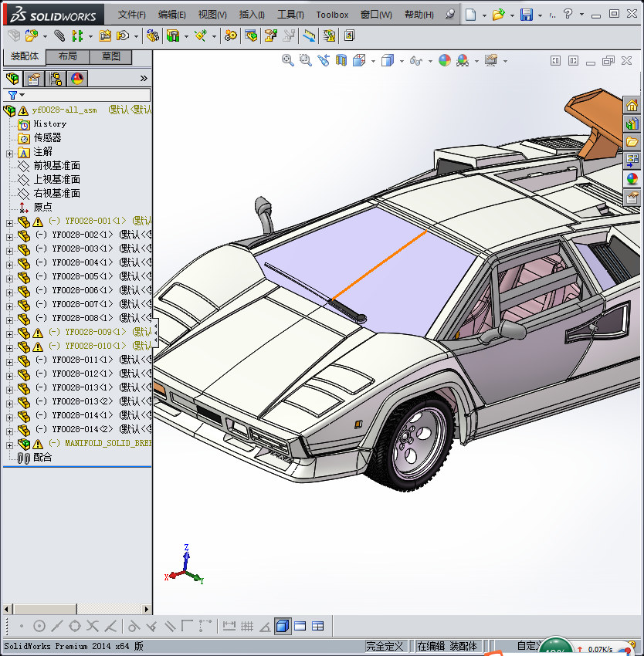Click the Zoom to Fit magnifier icon
644x656 pixels.
coord(287,60)
